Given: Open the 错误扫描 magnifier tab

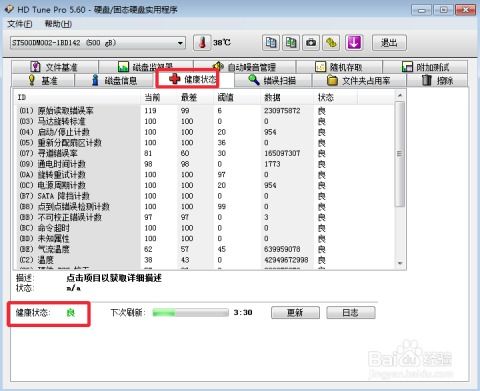Looking at the screenshot, I should (x=273, y=80).
